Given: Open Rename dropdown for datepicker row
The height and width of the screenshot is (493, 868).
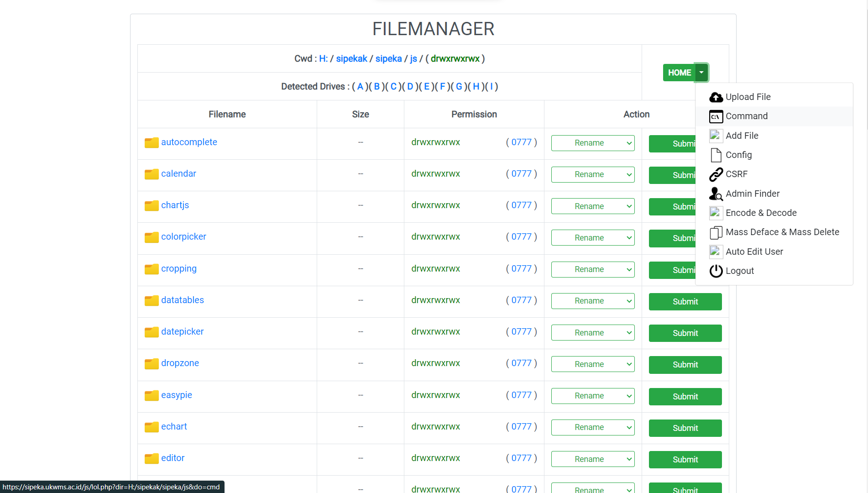Looking at the screenshot, I should pos(593,333).
